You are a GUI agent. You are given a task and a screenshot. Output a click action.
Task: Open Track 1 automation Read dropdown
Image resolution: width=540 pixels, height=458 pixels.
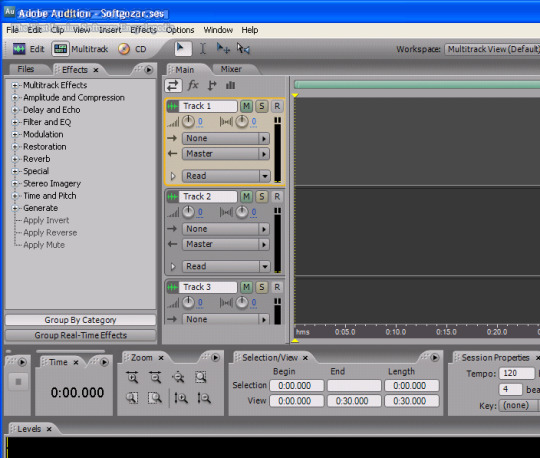tap(226, 176)
